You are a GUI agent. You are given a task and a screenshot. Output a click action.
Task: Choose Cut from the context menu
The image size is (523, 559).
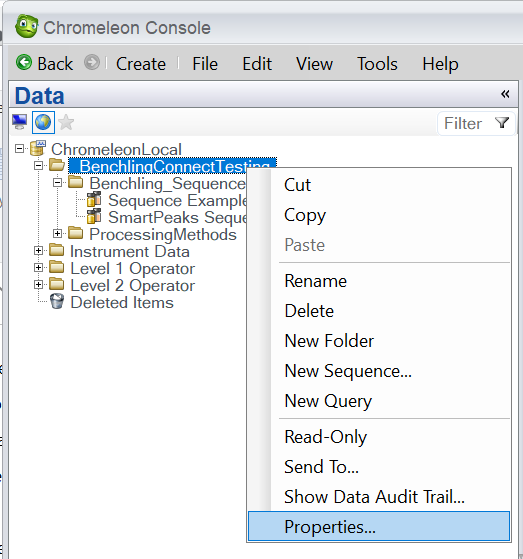(x=379, y=185)
